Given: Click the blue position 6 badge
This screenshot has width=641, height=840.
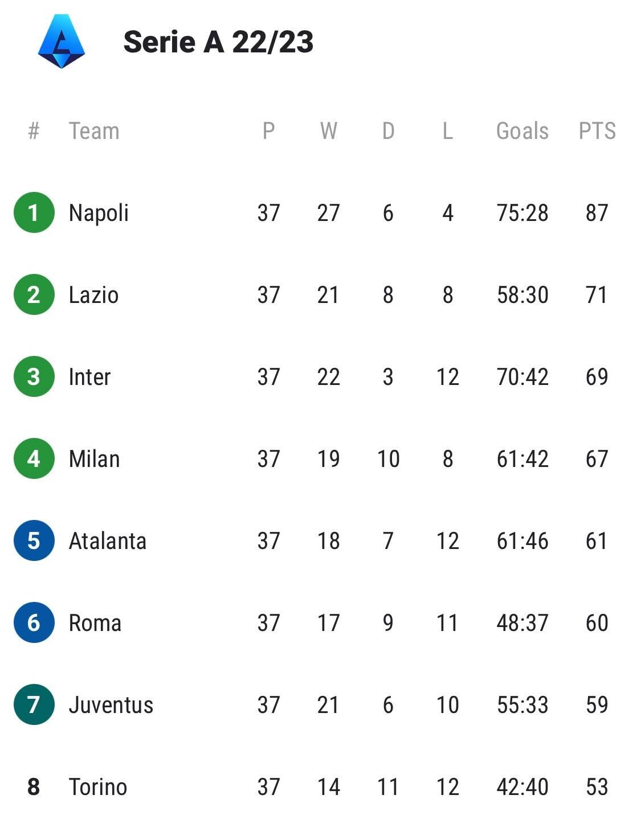Looking at the screenshot, I should pos(34,622).
